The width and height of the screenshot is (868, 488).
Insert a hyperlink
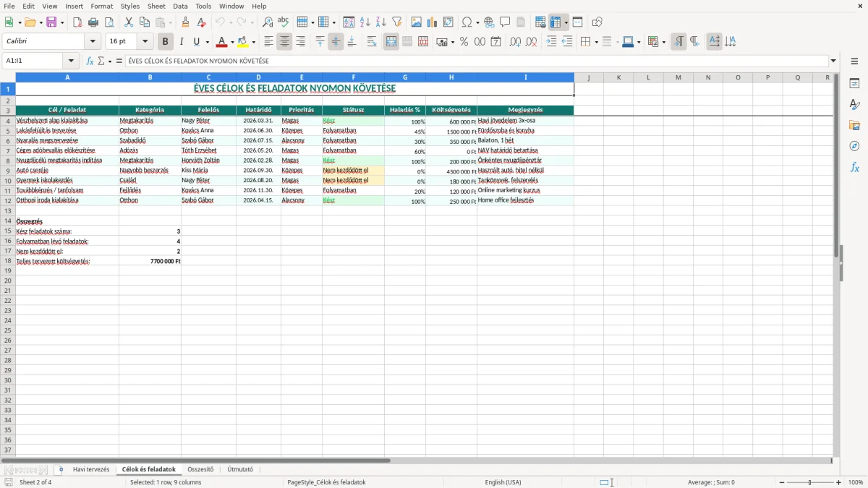(489, 22)
